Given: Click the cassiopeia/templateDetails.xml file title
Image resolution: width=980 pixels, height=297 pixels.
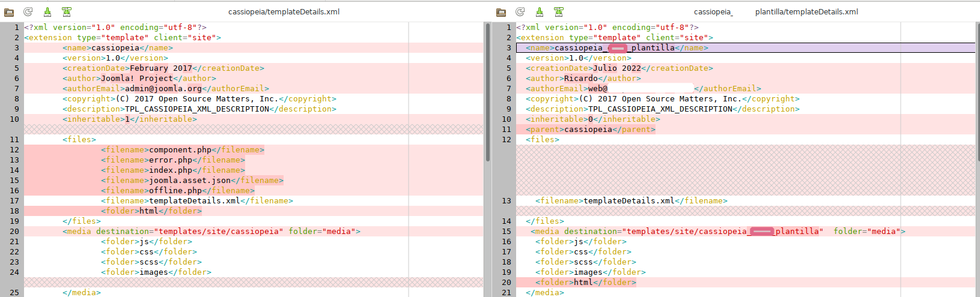Looking at the screenshot, I should pos(284,12).
